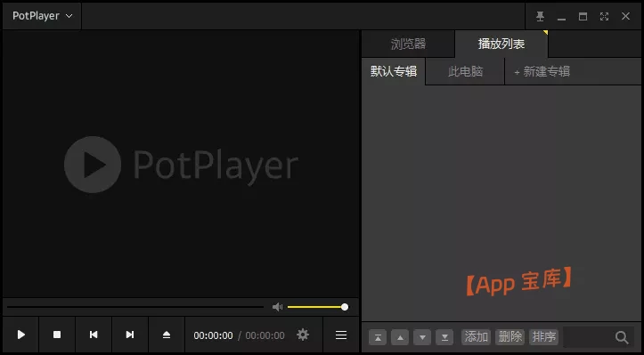Image resolution: width=644 pixels, height=355 pixels.
Task: Click the total duration time display
Action: 265,335
